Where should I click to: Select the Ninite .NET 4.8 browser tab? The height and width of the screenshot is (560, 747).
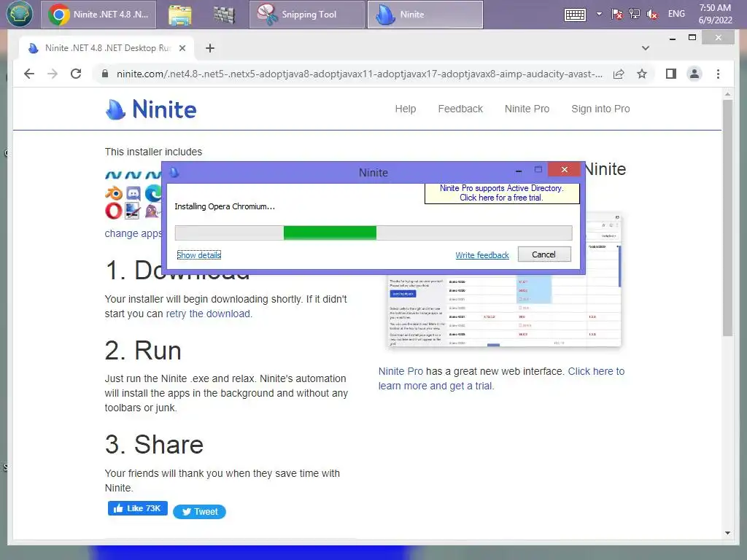click(x=107, y=48)
